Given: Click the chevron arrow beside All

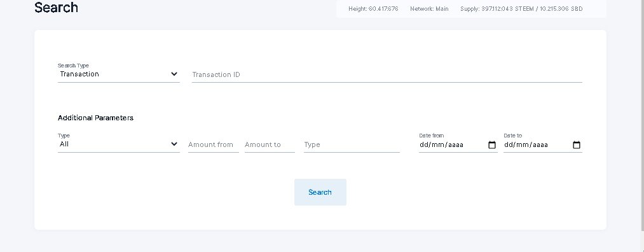Looking at the screenshot, I should 174,144.
